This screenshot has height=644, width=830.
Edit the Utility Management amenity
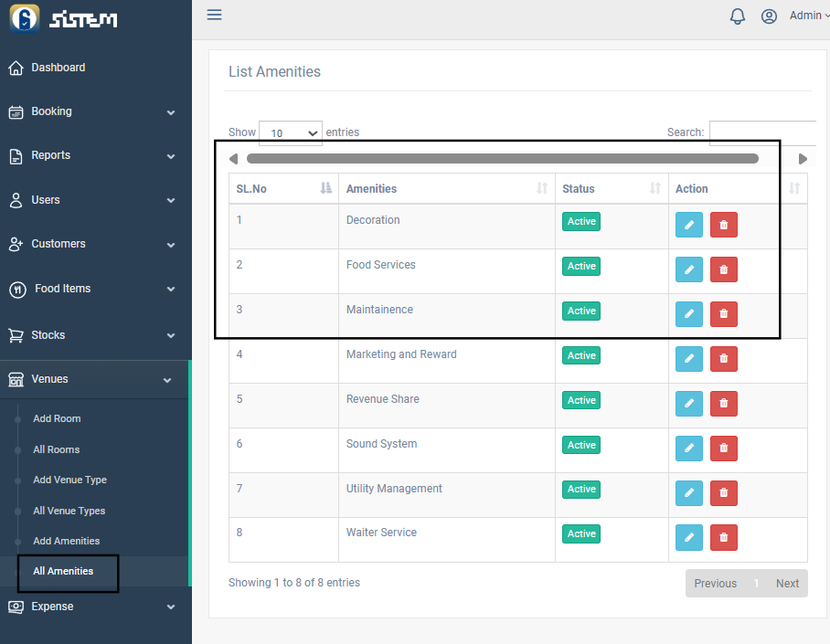(x=688, y=492)
